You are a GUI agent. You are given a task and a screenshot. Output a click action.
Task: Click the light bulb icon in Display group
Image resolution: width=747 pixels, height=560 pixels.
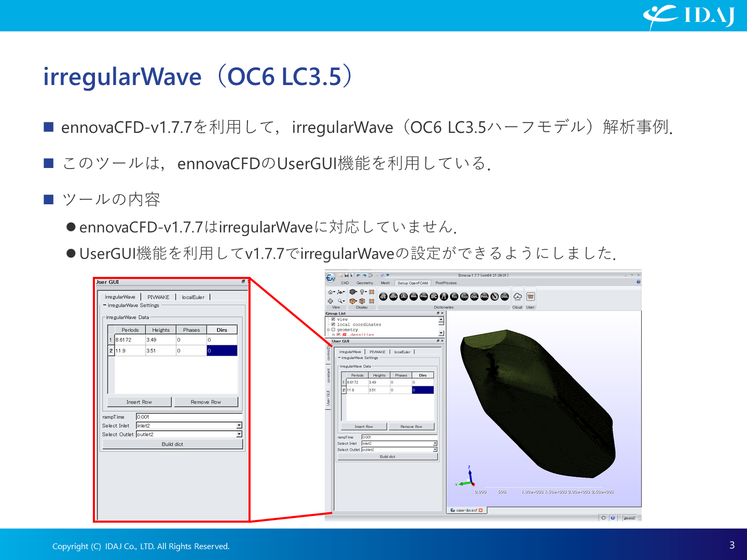[x=362, y=292]
